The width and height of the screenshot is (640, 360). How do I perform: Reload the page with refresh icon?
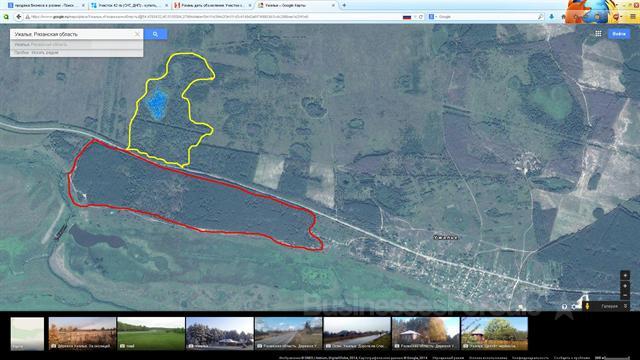(x=421, y=17)
